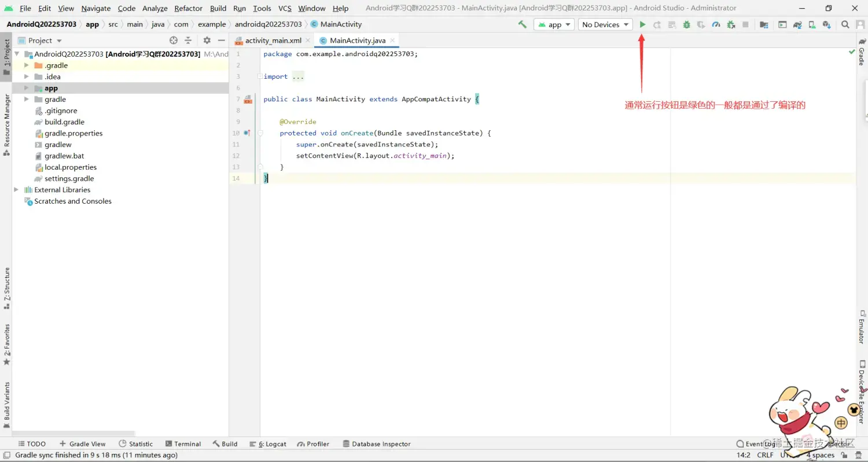Open the VCS menu
868x462 pixels.
285,8
